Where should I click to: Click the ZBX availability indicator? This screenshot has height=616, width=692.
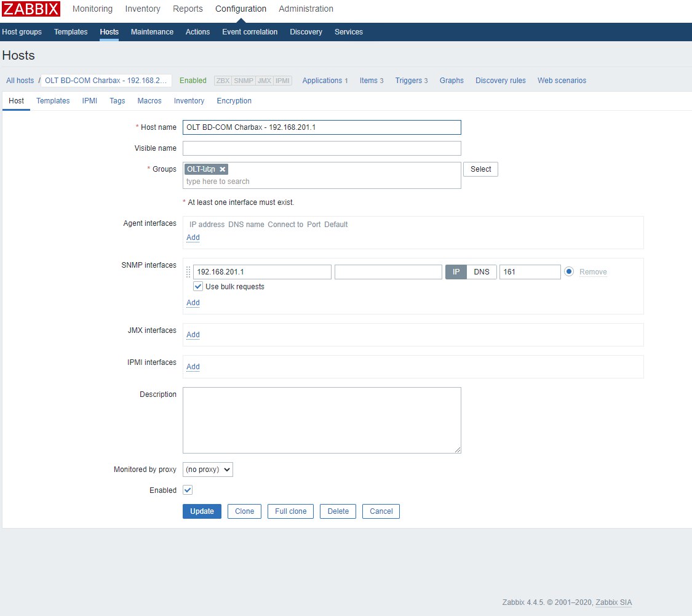click(x=223, y=81)
